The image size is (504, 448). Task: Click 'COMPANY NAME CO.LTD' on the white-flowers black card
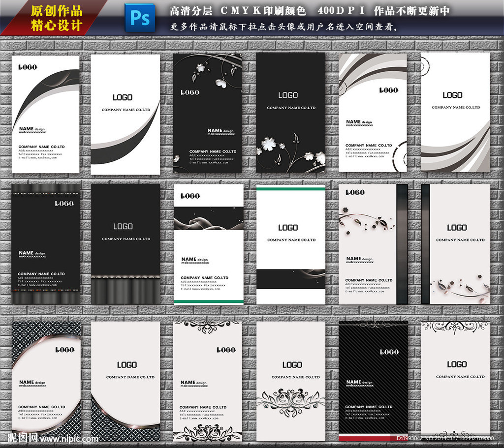pos(291,108)
